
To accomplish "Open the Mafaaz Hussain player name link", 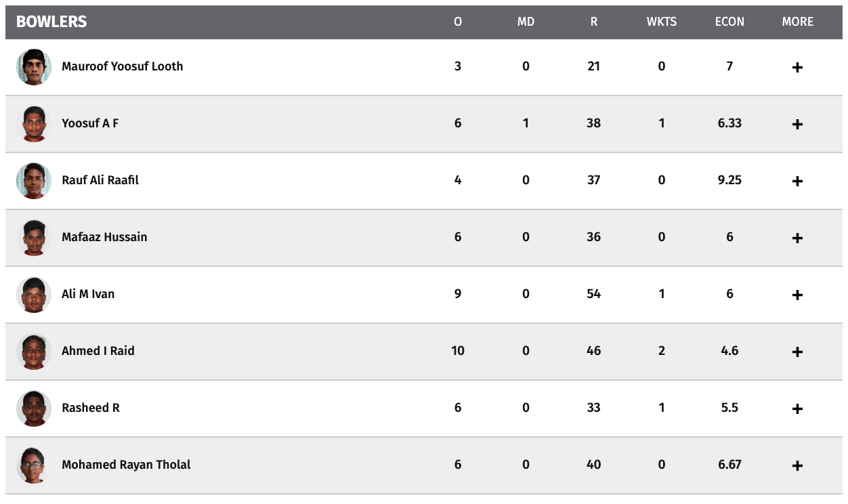I will pos(104,237).
